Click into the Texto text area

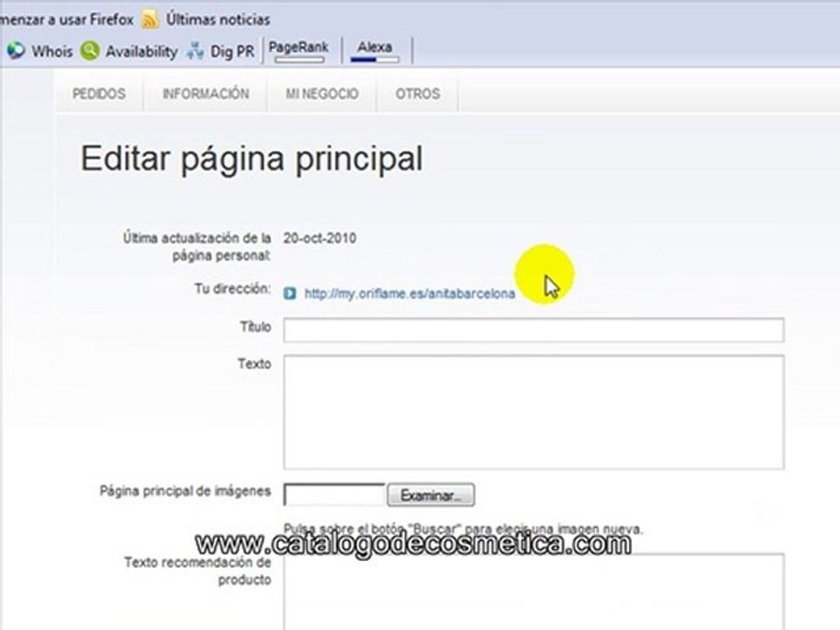534,412
